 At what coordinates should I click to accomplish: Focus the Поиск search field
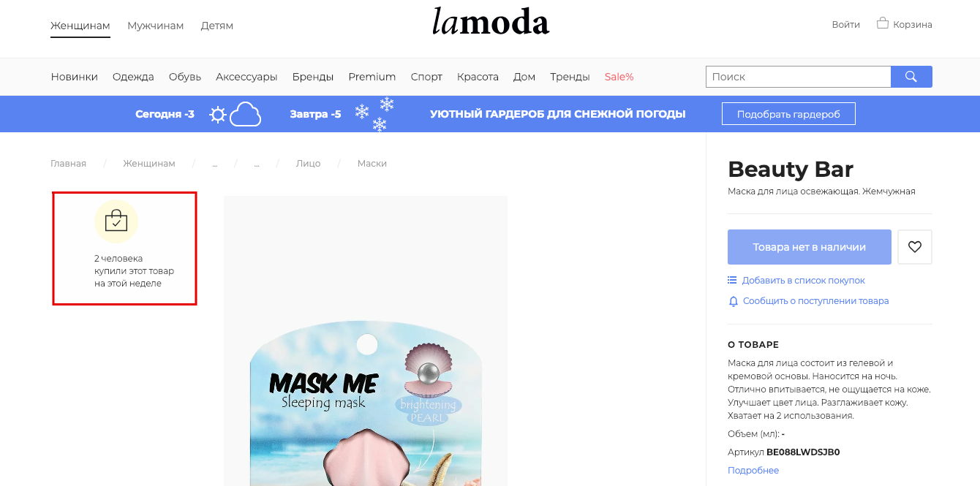point(798,77)
